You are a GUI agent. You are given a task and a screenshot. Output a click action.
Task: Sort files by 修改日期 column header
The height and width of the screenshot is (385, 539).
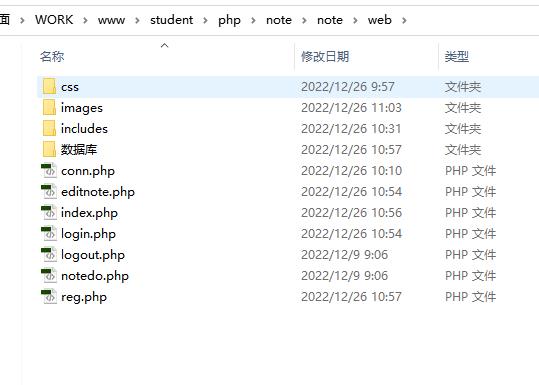tap(325, 56)
